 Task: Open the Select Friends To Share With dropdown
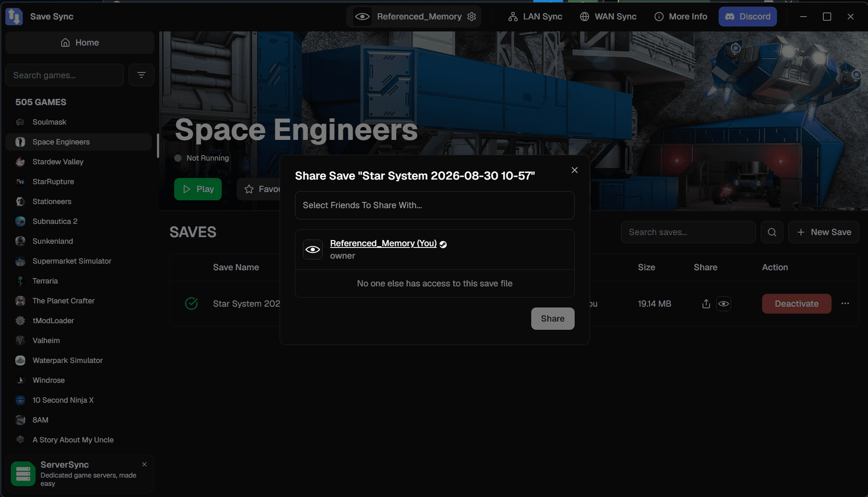pos(434,205)
